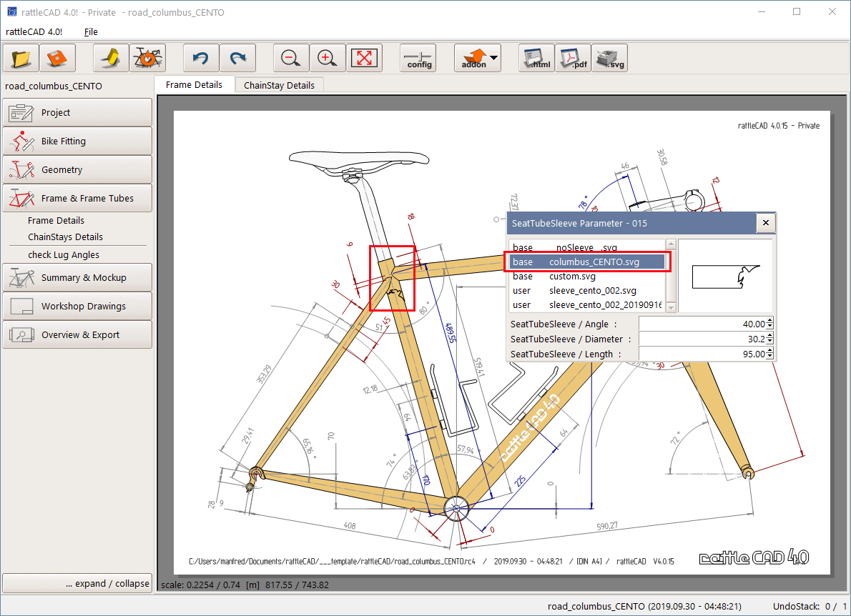Click the bottom bracket shell on the drawing
The height and width of the screenshot is (616, 851).
click(x=456, y=509)
